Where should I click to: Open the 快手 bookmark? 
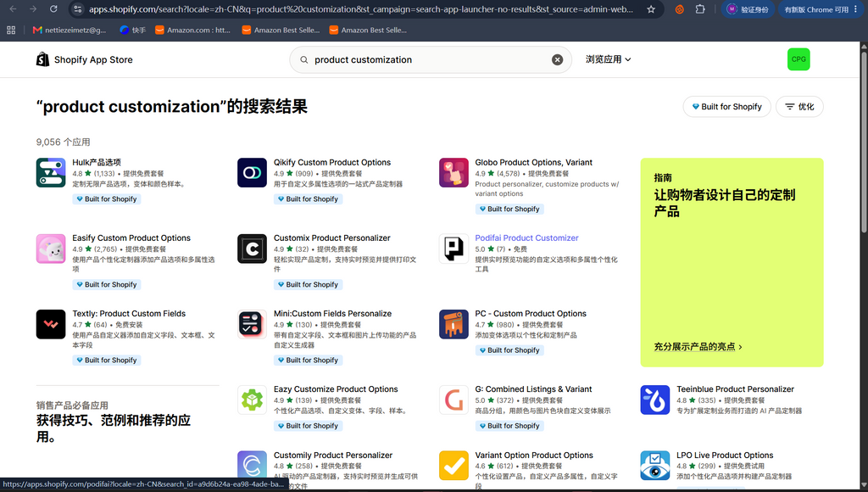[x=133, y=30]
